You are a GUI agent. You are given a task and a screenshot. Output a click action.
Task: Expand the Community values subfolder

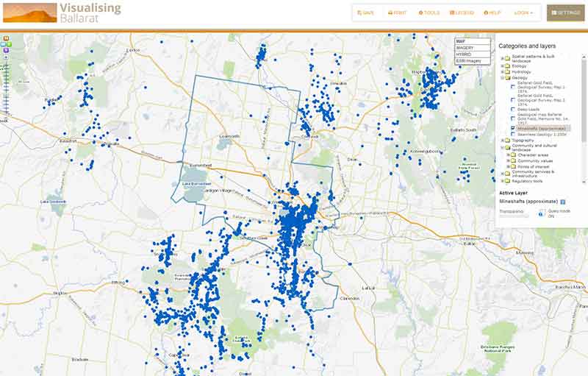pyautogui.click(x=508, y=160)
